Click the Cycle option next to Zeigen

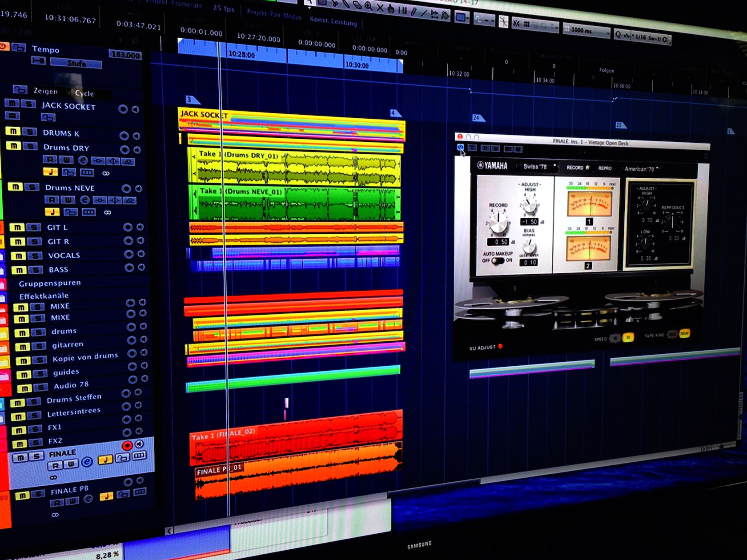(x=85, y=94)
